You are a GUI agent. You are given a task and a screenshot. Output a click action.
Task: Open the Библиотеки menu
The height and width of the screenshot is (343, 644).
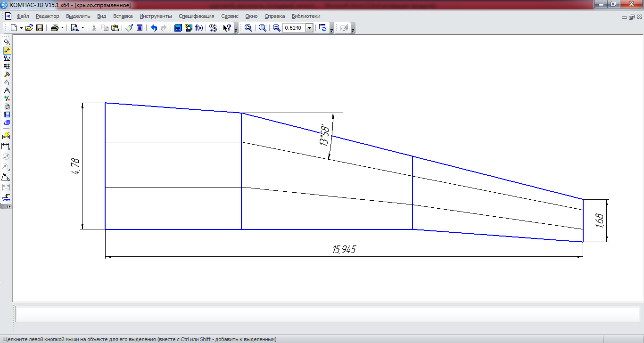[x=306, y=16]
